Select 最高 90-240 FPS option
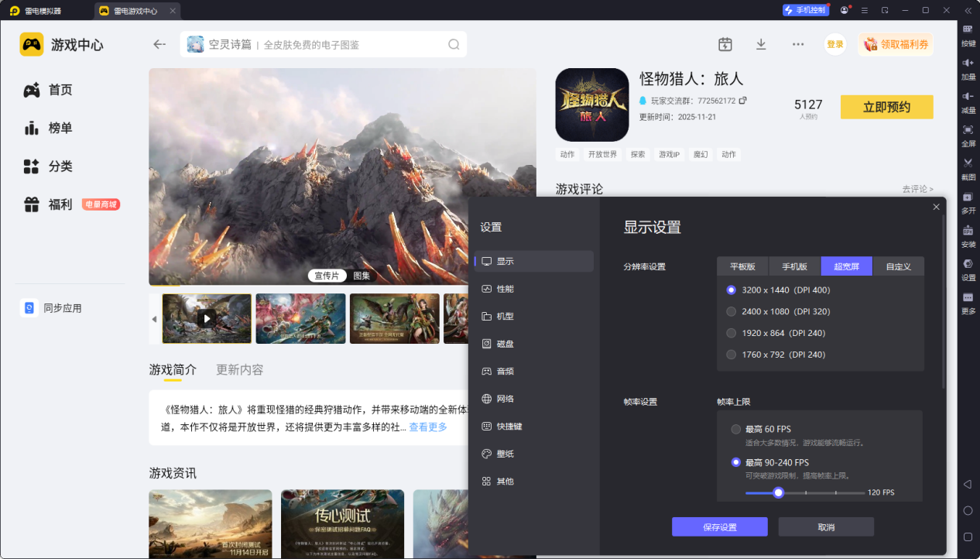Viewport: 980px width, 559px height. click(735, 462)
